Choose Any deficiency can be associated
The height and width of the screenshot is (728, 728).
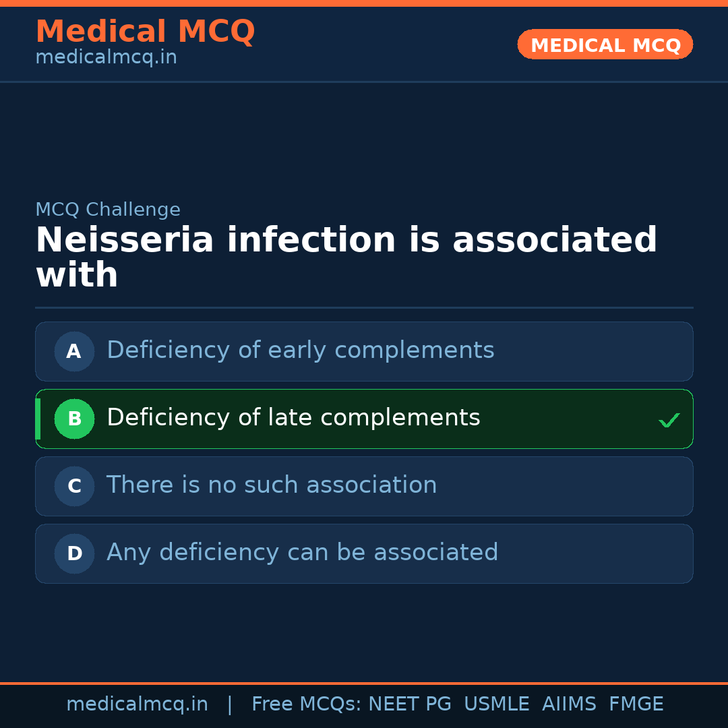pos(302,553)
